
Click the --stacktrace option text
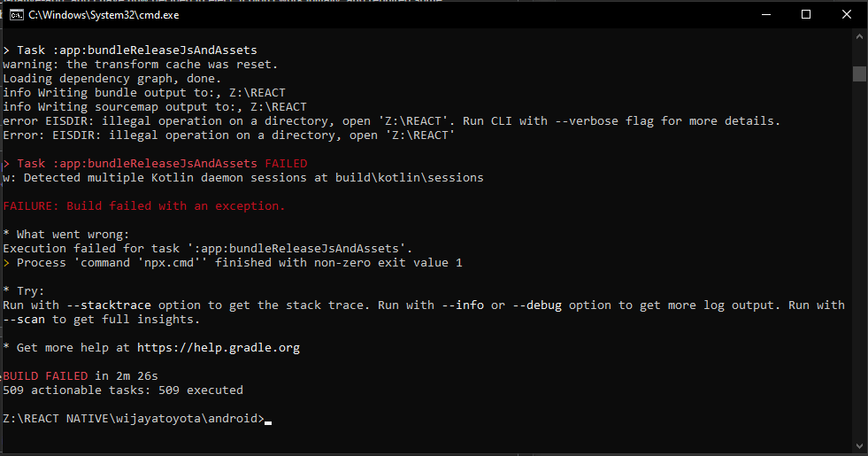pos(109,305)
